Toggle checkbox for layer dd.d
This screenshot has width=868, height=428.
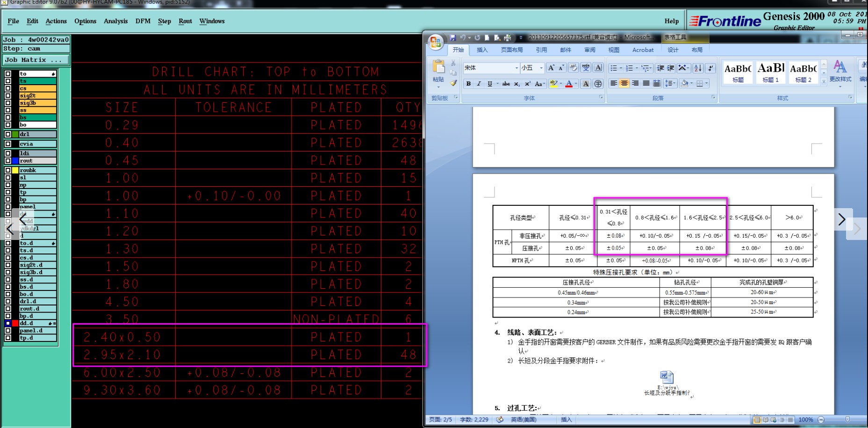(8, 323)
